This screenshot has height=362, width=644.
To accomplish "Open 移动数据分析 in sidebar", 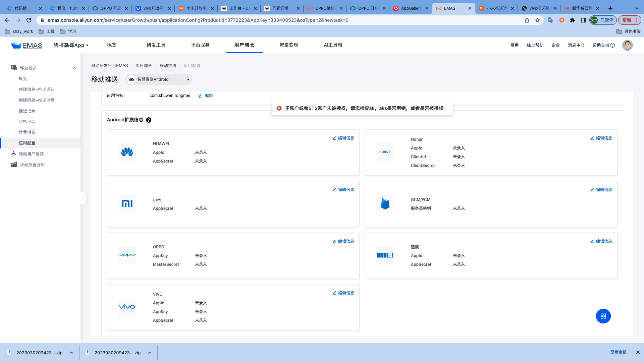I will click(x=32, y=165).
